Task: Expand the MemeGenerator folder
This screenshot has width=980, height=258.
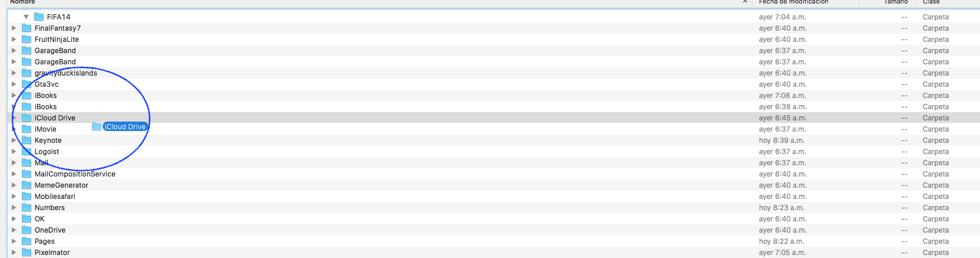Action: (x=14, y=185)
